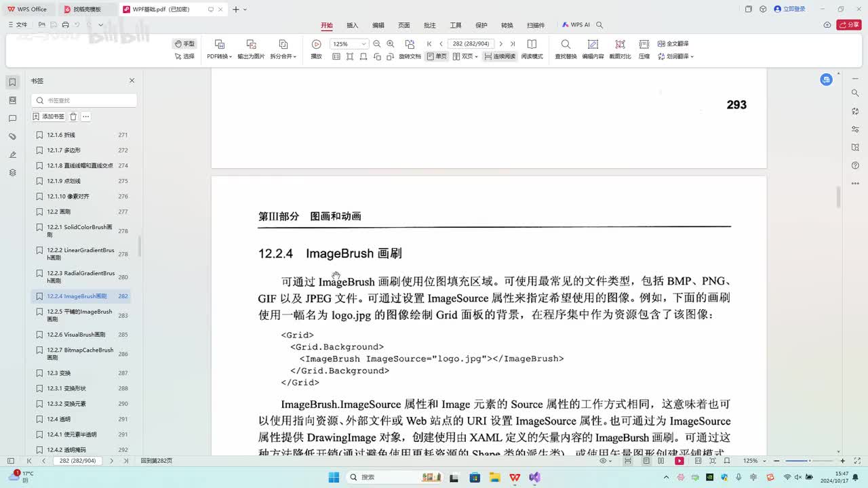Open the 文件 menu
The height and width of the screenshot is (488, 868).
(18, 25)
